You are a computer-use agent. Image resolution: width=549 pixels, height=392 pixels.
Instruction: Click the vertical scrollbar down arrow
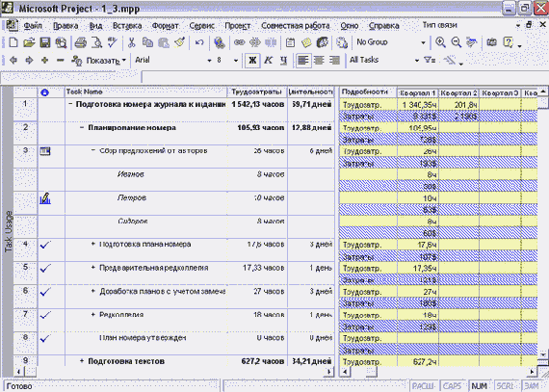pos(542,354)
